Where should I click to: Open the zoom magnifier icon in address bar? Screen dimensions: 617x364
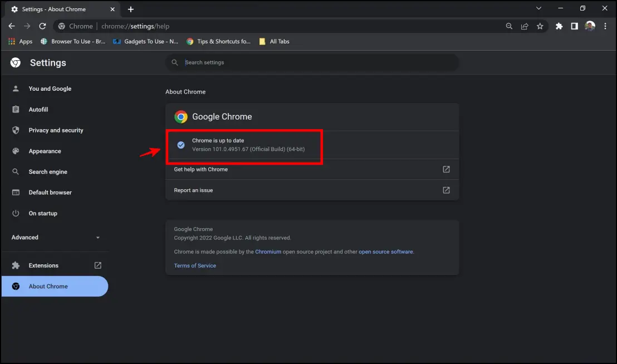pyautogui.click(x=509, y=26)
